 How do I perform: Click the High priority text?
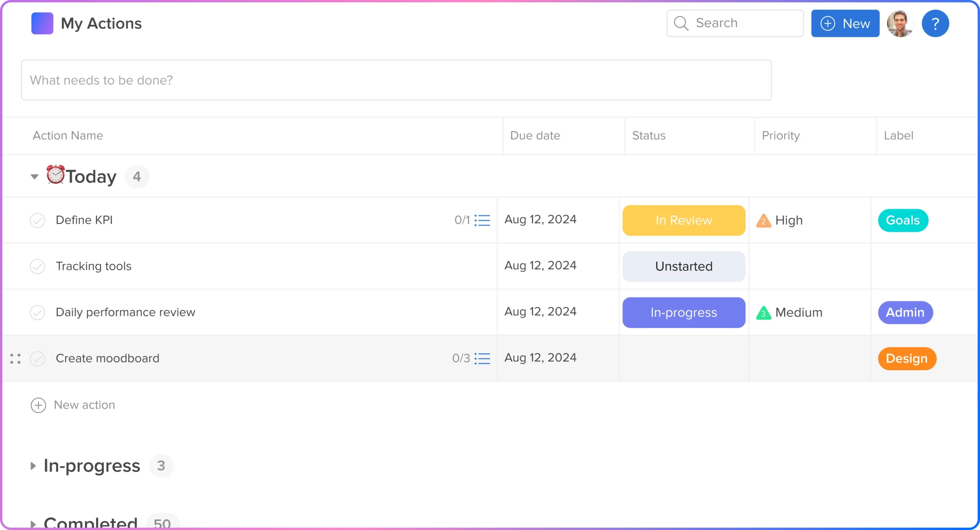pos(789,220)
